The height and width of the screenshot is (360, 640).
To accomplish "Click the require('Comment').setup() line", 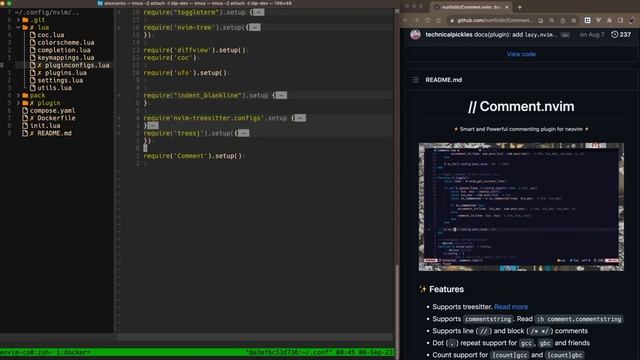I will tap(193, 156).
